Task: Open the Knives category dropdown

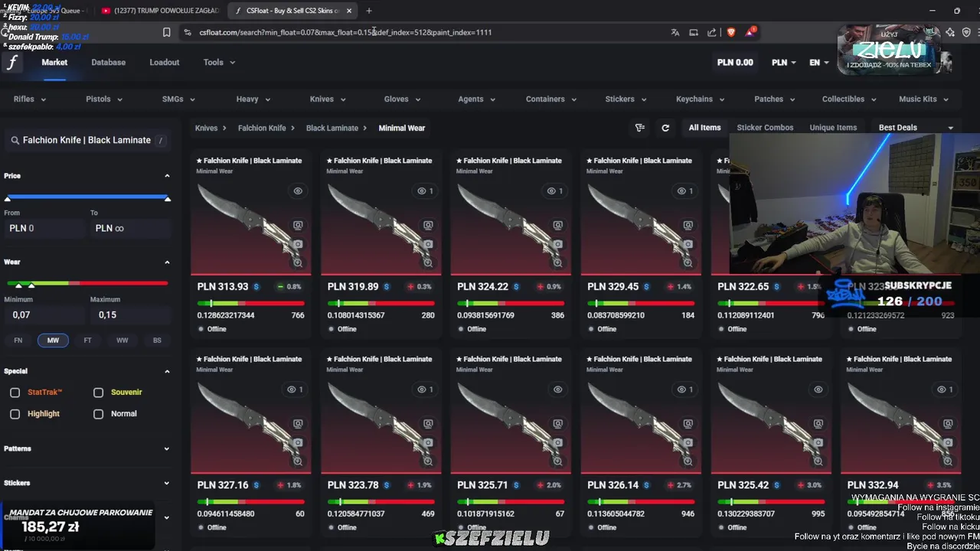Action: [328, 99]
